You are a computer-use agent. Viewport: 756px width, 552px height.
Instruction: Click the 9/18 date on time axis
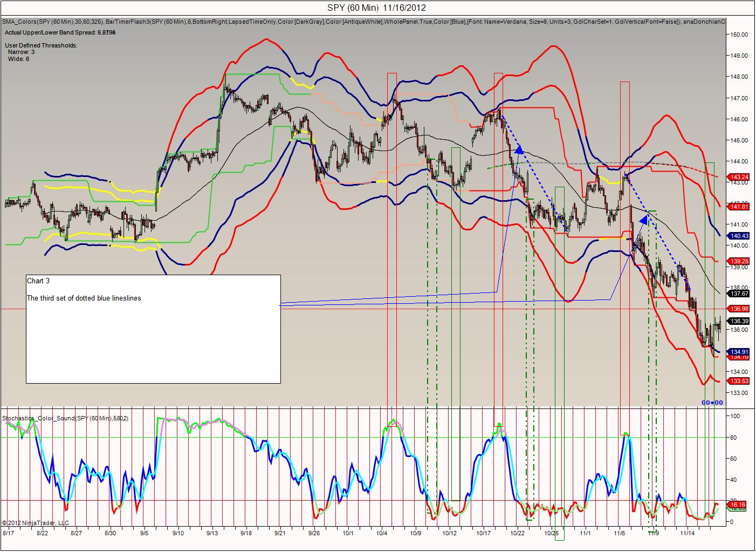click(246, 533)
